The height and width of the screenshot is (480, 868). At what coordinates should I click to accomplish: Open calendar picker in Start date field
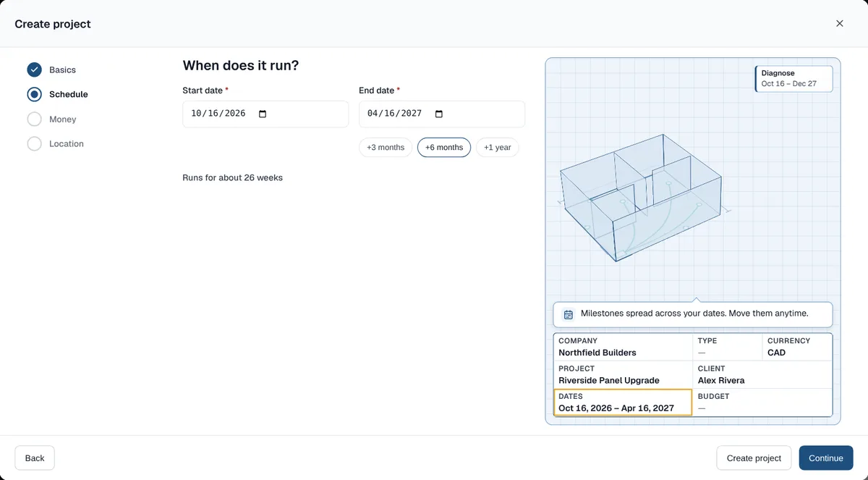pos(263,114)
